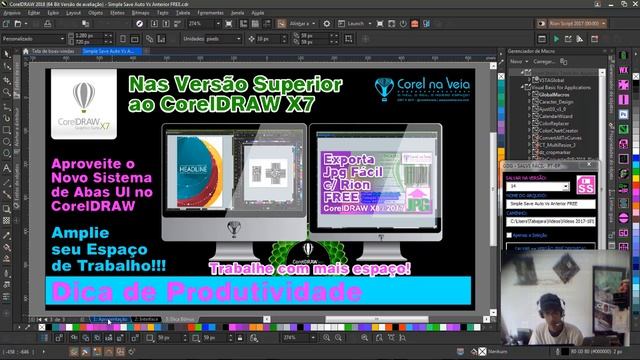Select the Text tool (A)
Viewport: 640px width, 360px height.
click(x=7, y=168)
